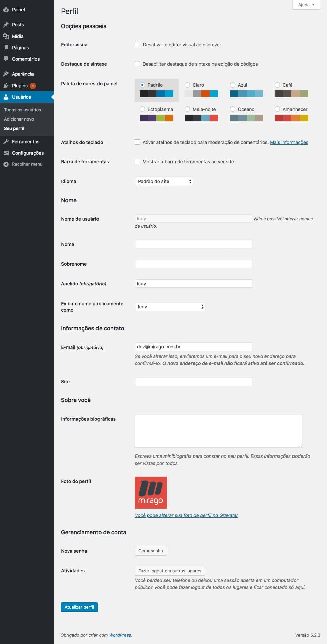Click the Páginas pages icon

(6, 48)
